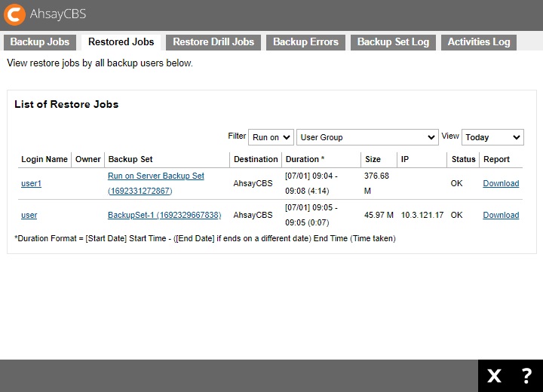Open the user1 login name link
543x392 pixels.
click(x=31, y=183)
